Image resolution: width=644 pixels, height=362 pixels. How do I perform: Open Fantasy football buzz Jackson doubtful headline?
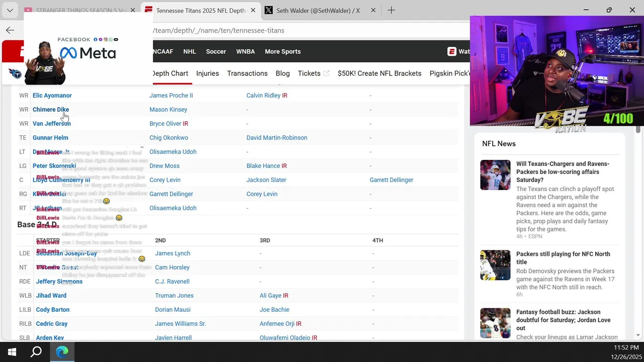563,320
